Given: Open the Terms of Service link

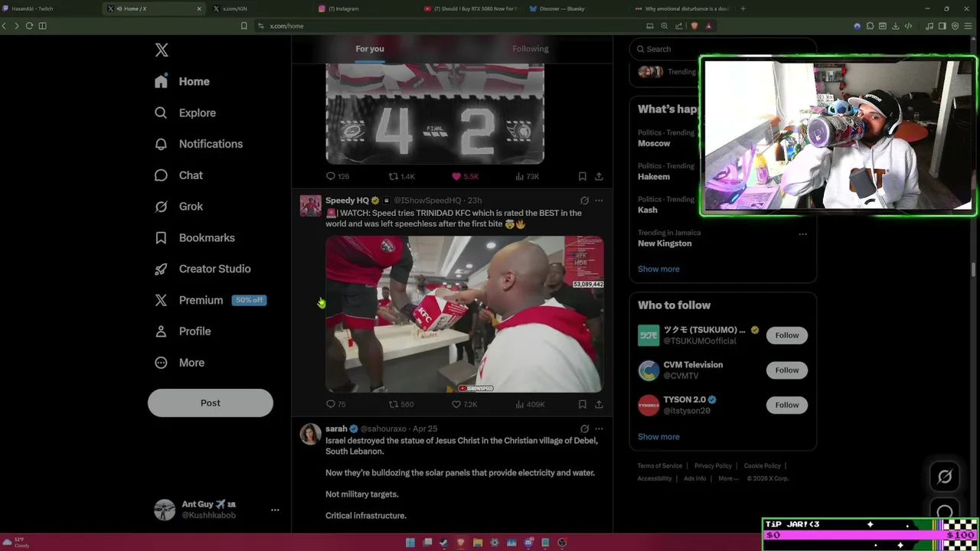Looking at the screenshot, I should pyautogui.click(x=660, y=466).
